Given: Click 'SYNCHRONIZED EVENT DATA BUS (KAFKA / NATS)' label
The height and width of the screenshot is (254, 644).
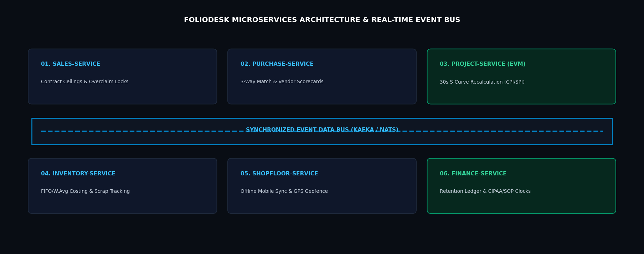Looking at the screenshot, I should point(322,130).
